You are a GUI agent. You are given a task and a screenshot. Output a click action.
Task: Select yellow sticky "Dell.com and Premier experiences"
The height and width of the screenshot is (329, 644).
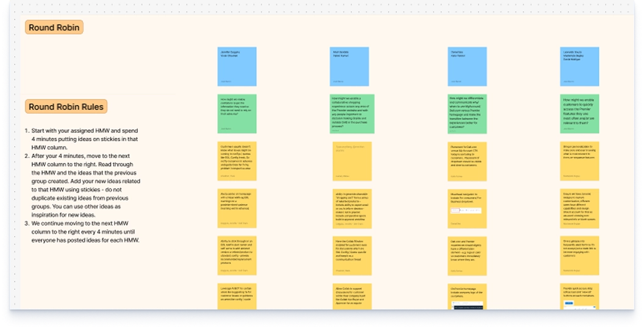[467, 256]
